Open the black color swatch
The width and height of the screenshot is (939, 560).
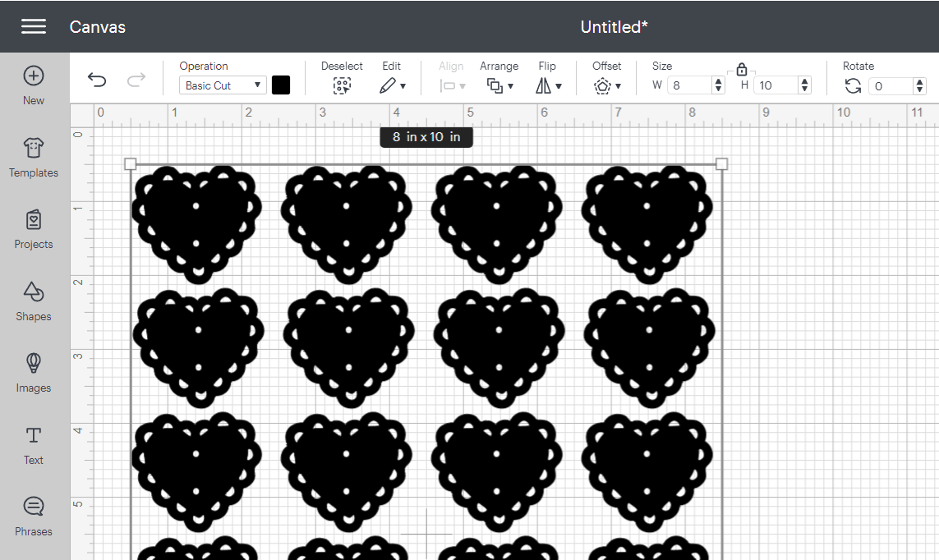point(281,85)
